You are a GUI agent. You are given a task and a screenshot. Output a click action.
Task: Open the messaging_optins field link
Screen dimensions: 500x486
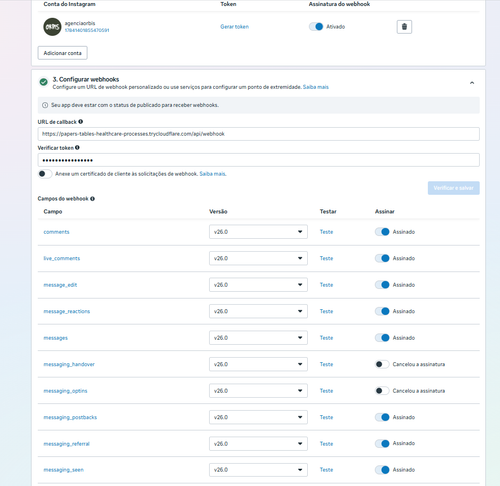click(x=65, y=391)
